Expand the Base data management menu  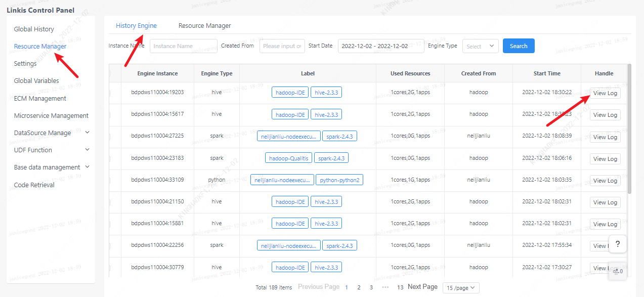coord(87,167)
